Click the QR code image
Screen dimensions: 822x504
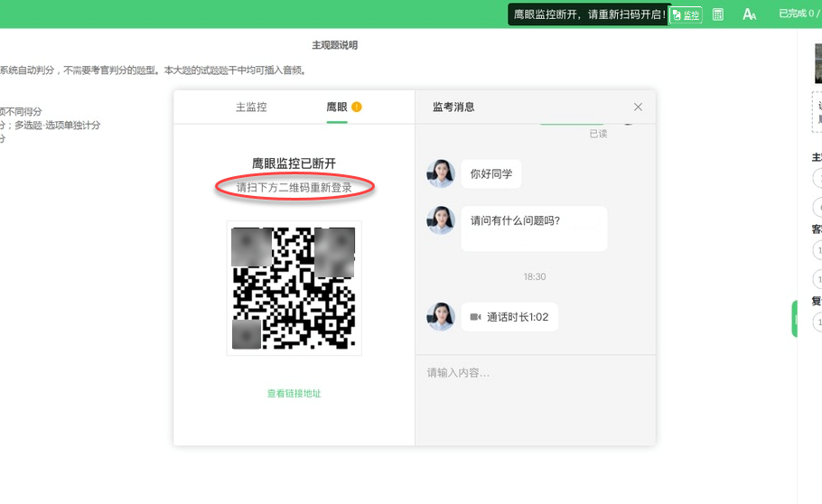[294, 288]
